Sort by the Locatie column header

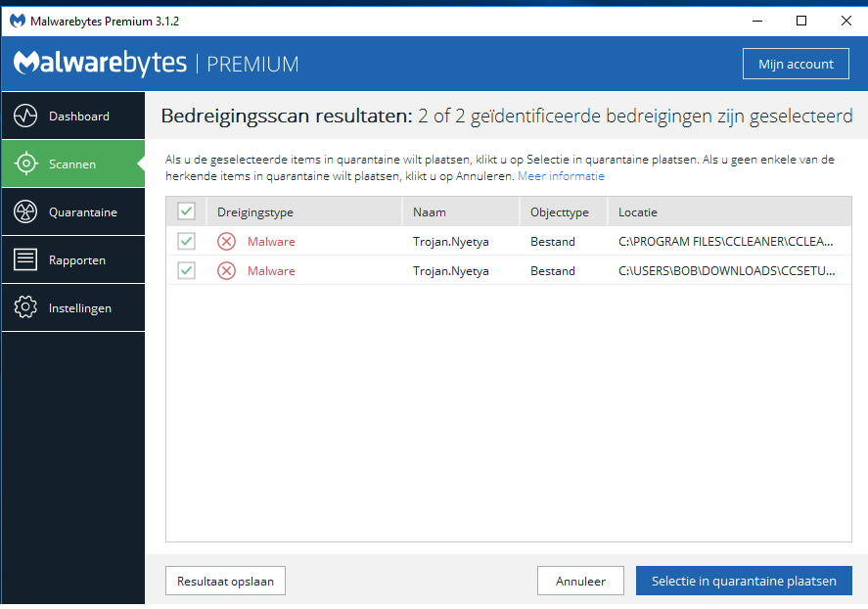pos(730,212)
